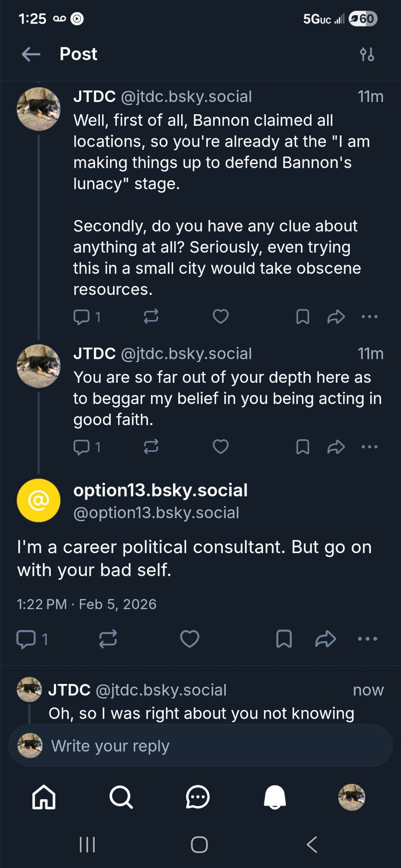Tap the 'Write your reply' field
Image resolution: width=401 pixels, height=868 pixels.
(x=200, y=746)
